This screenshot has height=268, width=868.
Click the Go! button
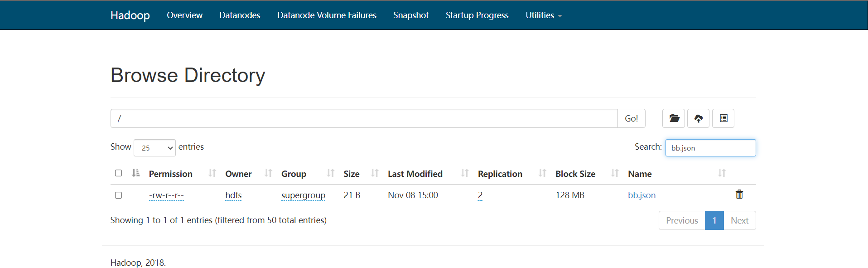tap(632, 118)
